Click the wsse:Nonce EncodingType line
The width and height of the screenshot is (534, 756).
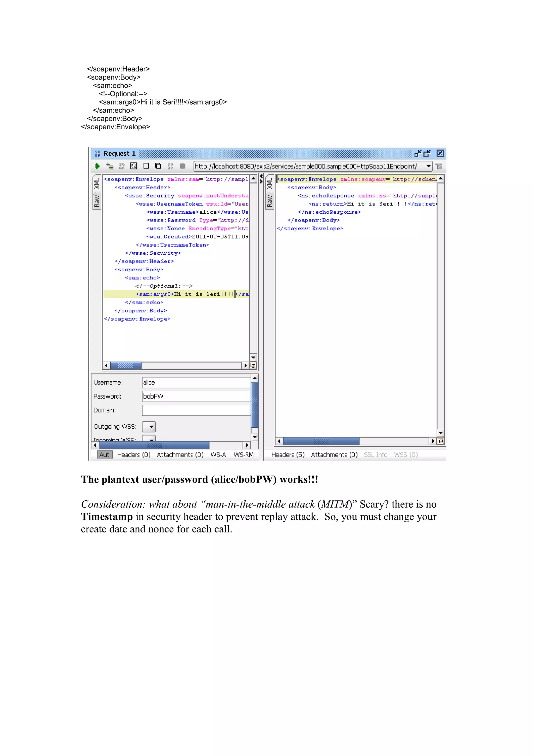[198, 229]
